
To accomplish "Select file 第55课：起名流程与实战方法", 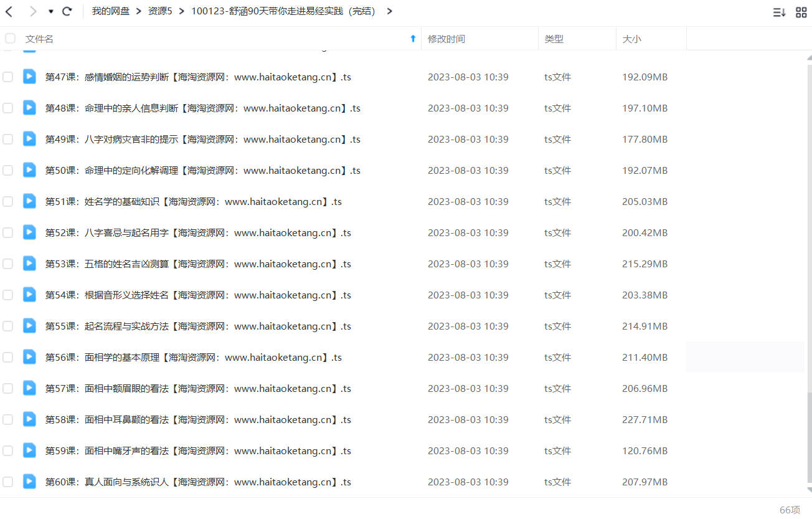I will [198, 326].
